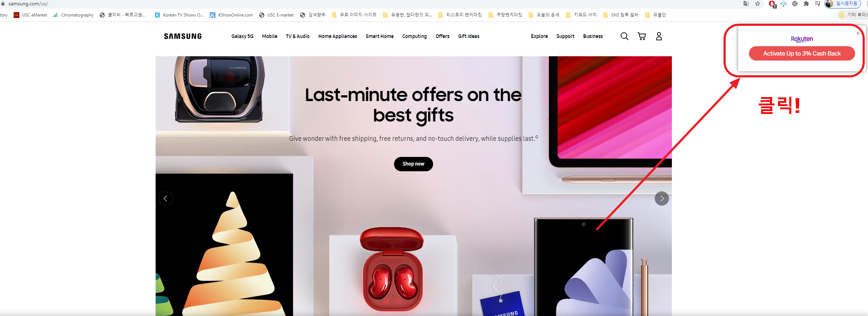Click the red ad blocker extension icon
This screenshot has height=316, width=868.
coord(772,4)
